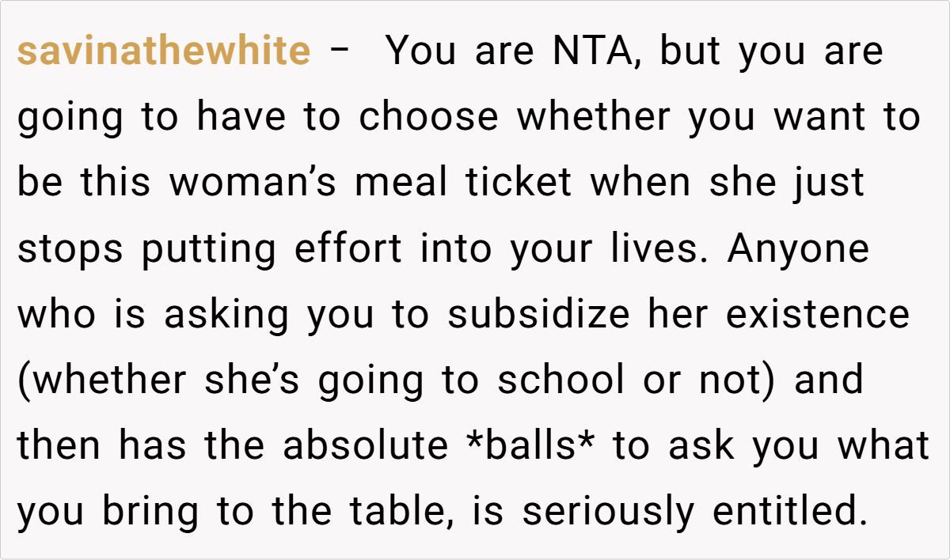Click the word "entitled." ending the comment

pyautogui.click(x=786, y=513)
